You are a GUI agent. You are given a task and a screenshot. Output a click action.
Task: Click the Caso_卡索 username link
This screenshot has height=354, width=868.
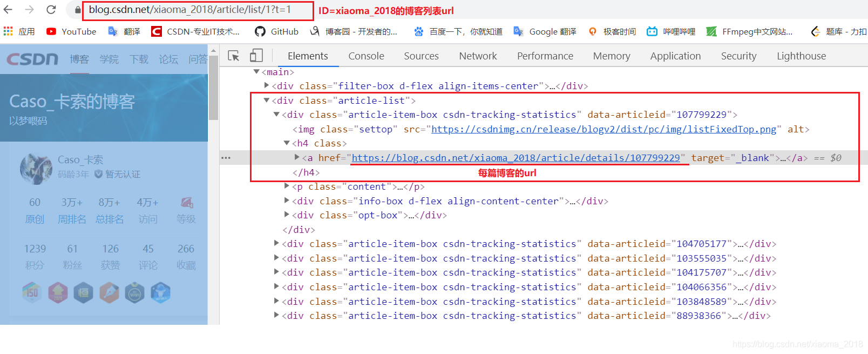(x=80, y=160)
